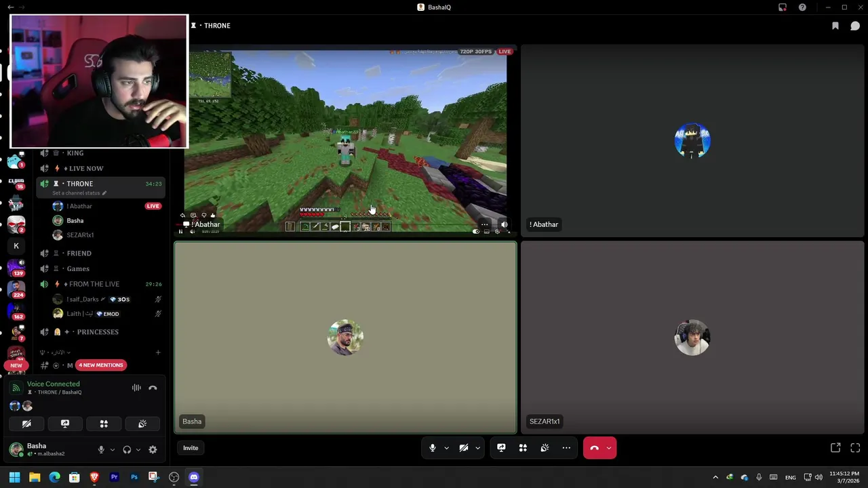Open Windows Start menu

point(15,477)
